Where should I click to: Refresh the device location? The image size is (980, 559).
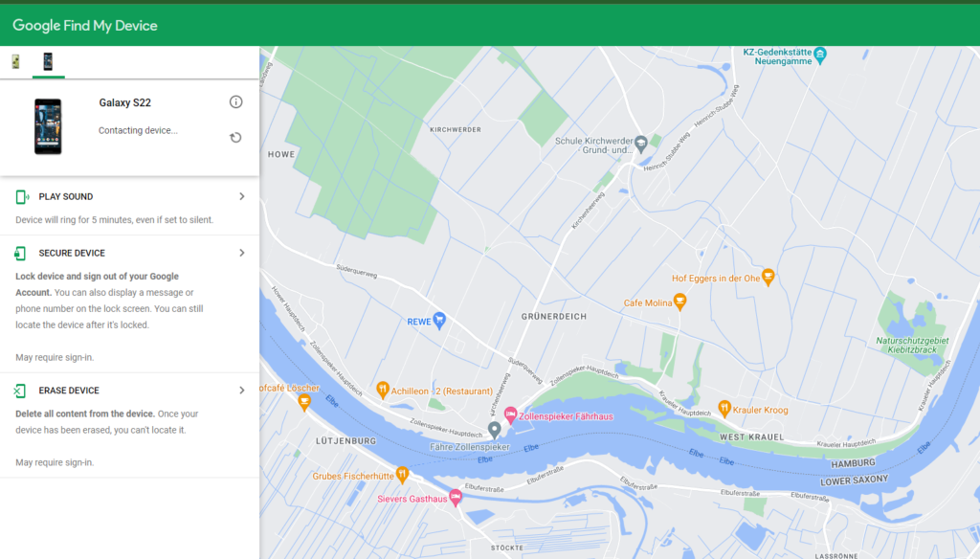[235, 138]
